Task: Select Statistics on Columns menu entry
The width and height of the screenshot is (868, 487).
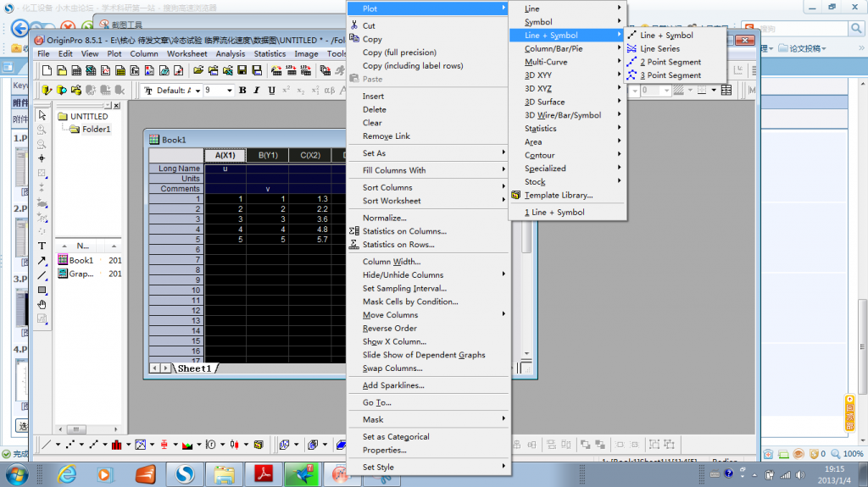Action: pos(404,231)
